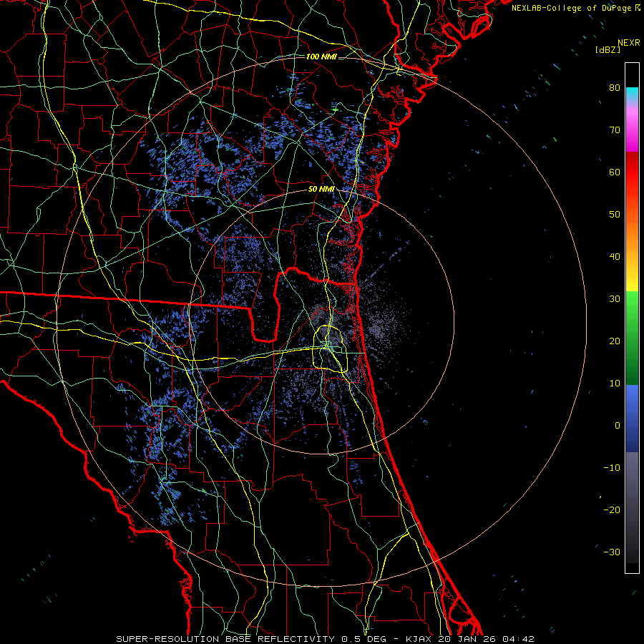Click the 0 value on dBZ scale

[x=618, y=426]
